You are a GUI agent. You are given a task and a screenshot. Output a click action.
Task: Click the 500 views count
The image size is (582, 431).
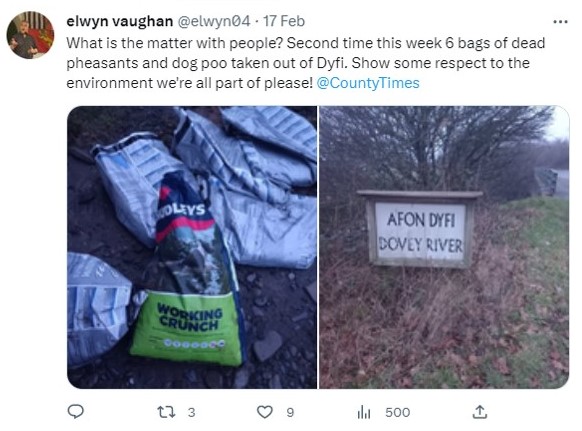398,412
